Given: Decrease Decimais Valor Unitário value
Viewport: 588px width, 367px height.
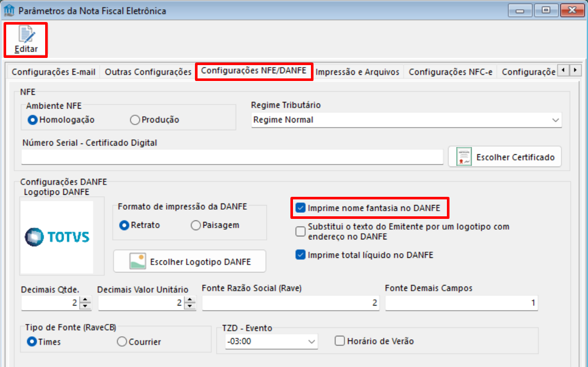Looking at the screenshot, I should [x=190, y=306].
